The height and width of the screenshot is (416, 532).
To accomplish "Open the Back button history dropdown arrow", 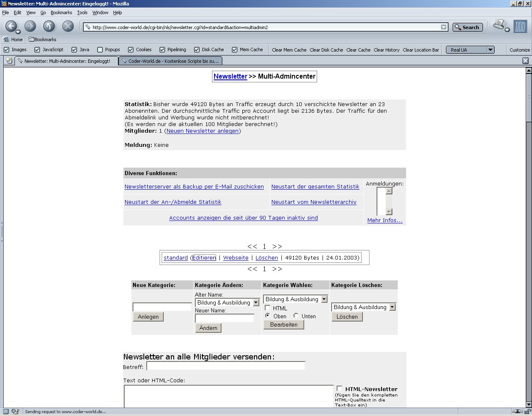I will coord(18,32).
